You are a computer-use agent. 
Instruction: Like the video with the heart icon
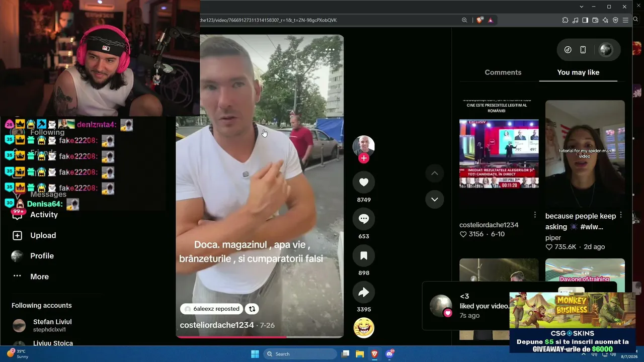[364, 183]
